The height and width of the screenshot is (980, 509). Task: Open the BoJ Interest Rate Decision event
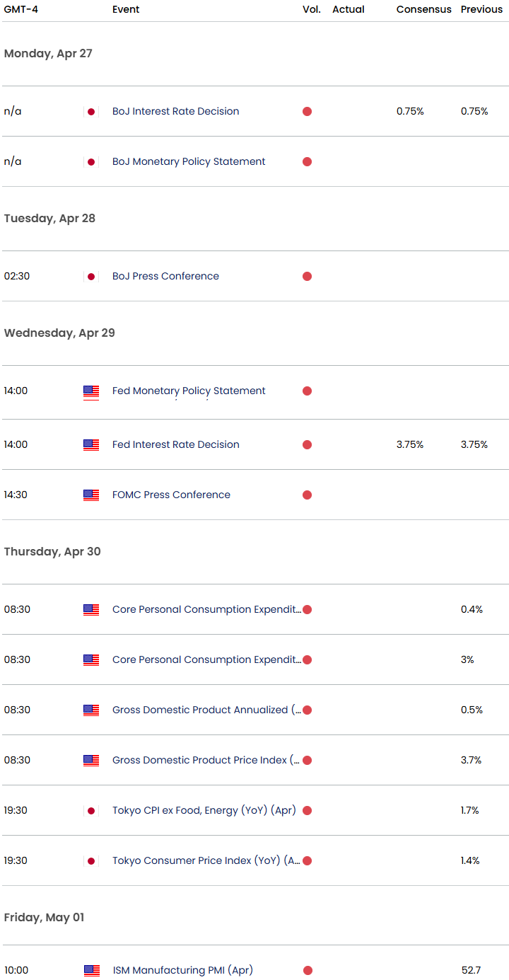(175, 112)
